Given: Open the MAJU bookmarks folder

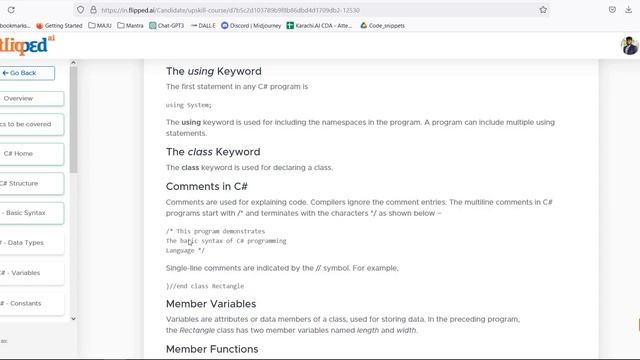Looking at the screenshot, I should coord(100,25).
